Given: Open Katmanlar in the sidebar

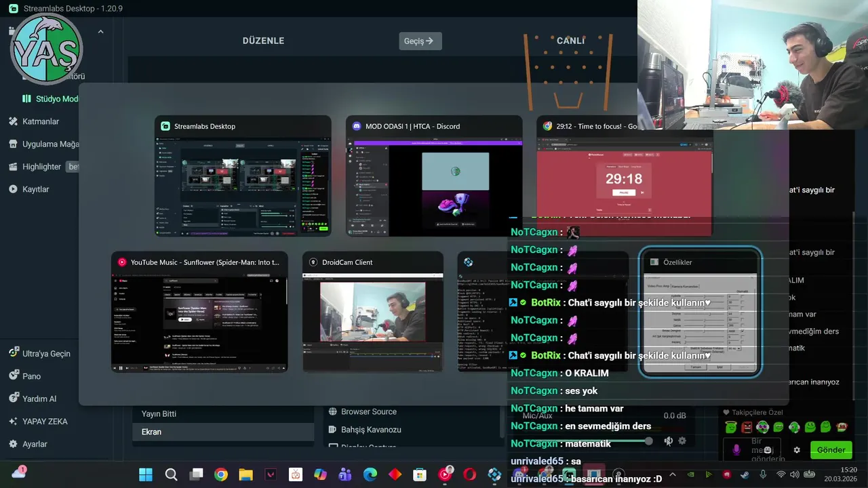Looking at the screenshot, I should [34, 121].
